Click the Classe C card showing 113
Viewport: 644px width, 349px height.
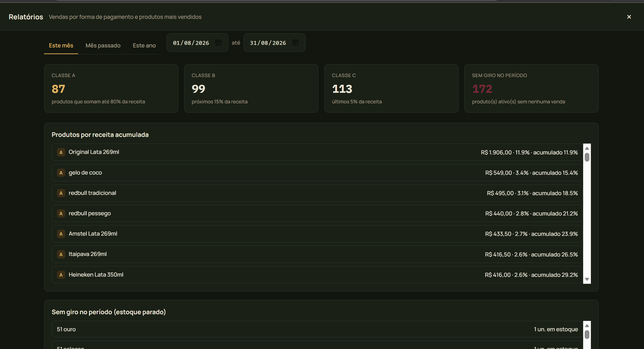391,88
